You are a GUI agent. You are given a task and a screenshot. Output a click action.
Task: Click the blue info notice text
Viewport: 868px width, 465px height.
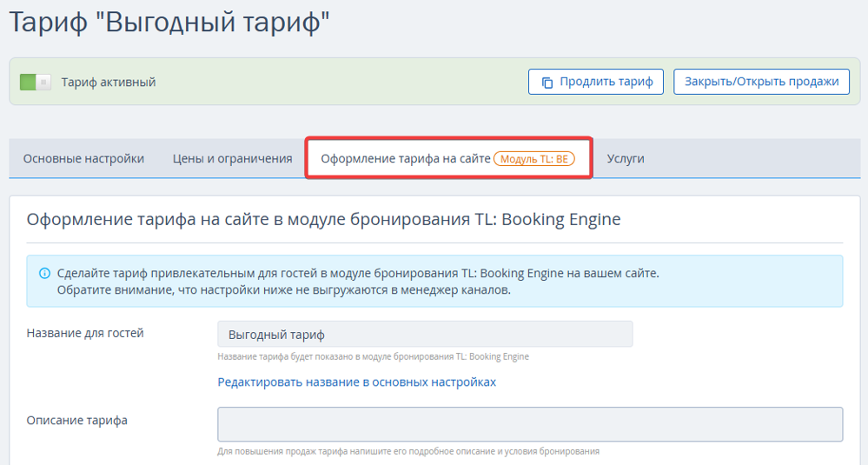(358, 282)
